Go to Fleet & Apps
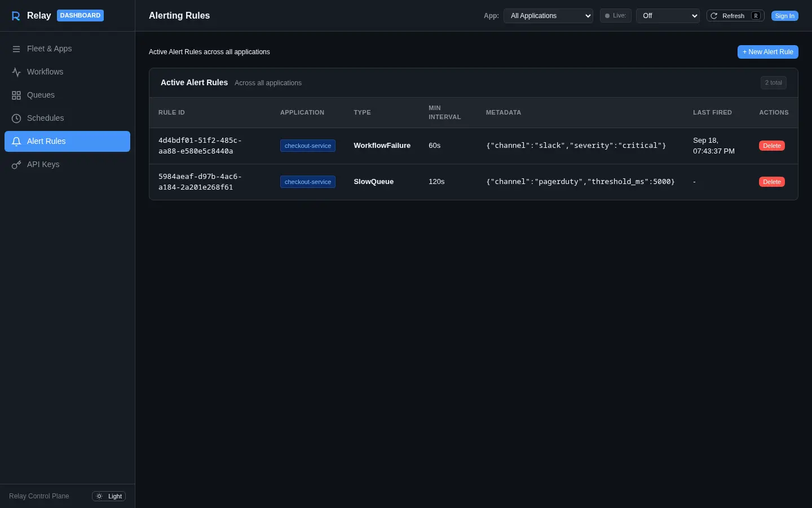The image size is (812, 508). coord(67,49)
